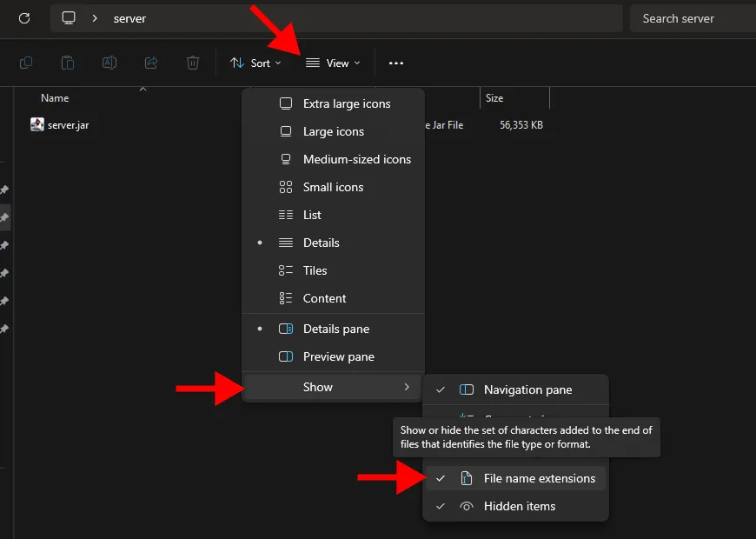Screen dimensions: 756x539
Task: Select the Rename icon in the toolbar
Action: [x=109, y=63]
